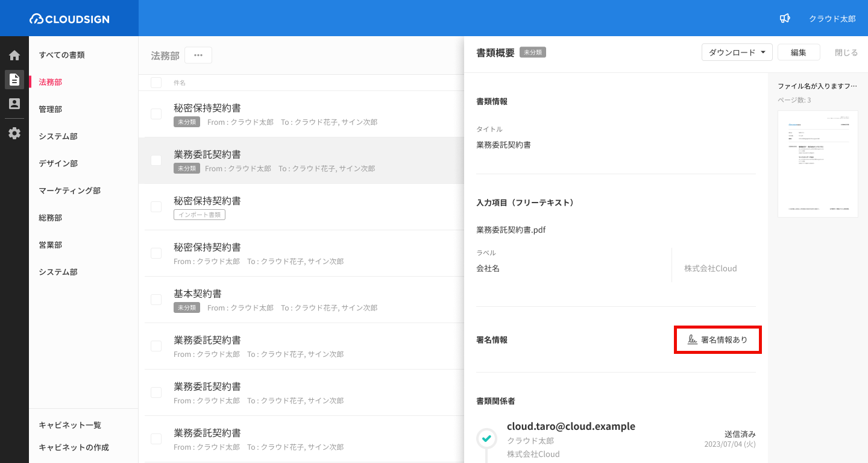
Task: Check the box for 基本契約書
Action: tap(156, 300)
